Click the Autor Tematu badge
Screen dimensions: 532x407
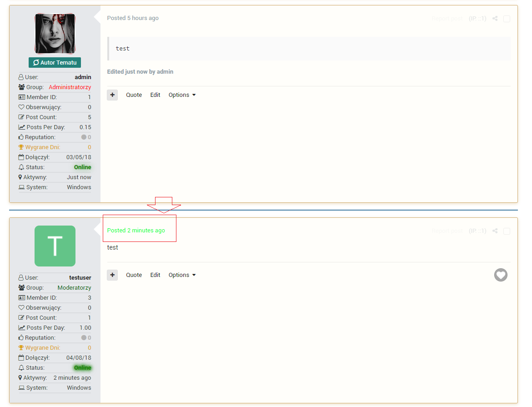pos(55,62)
